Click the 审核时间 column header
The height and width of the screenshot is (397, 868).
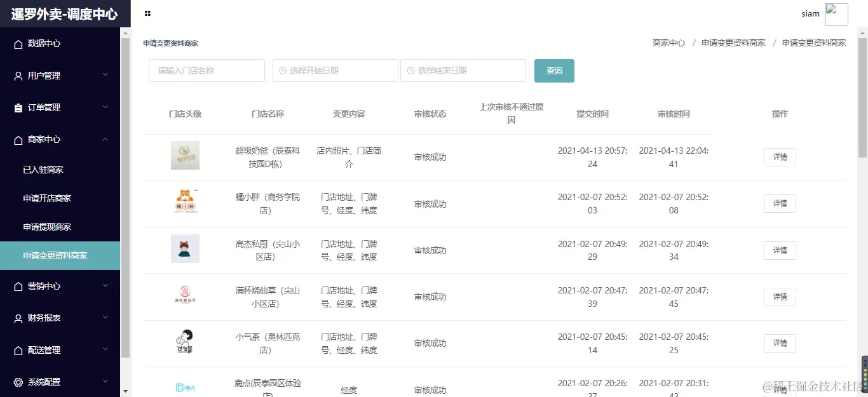(x=674, y=114)
